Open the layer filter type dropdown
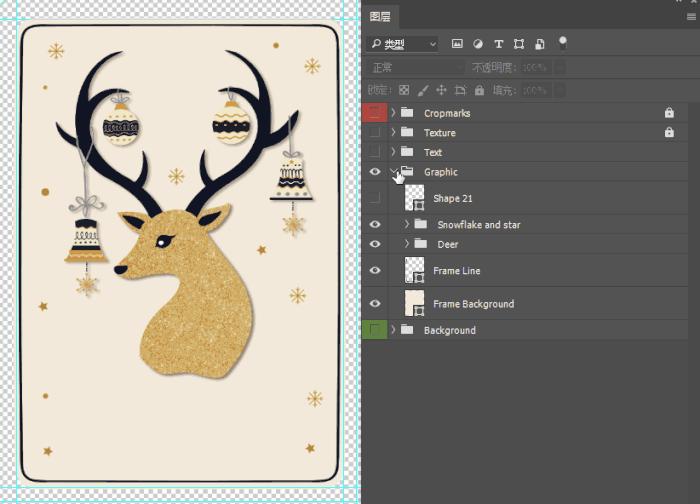 tap(402, 44)
